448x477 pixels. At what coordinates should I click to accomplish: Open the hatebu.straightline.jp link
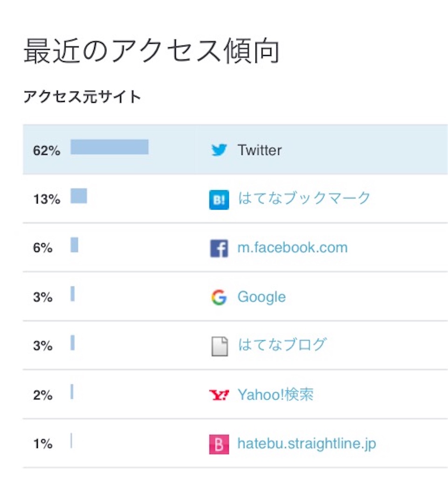coord(307,443)
